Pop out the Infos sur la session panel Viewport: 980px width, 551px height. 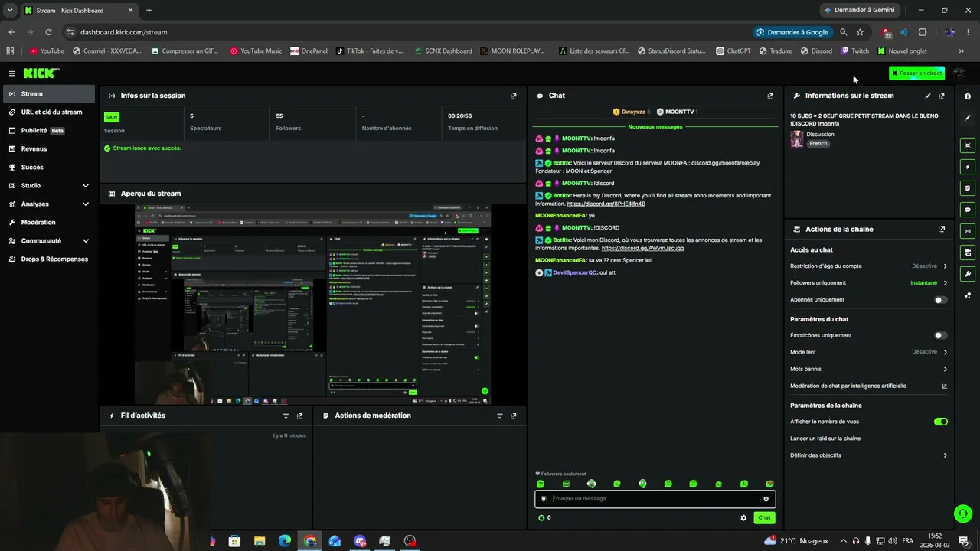[513, 96]
